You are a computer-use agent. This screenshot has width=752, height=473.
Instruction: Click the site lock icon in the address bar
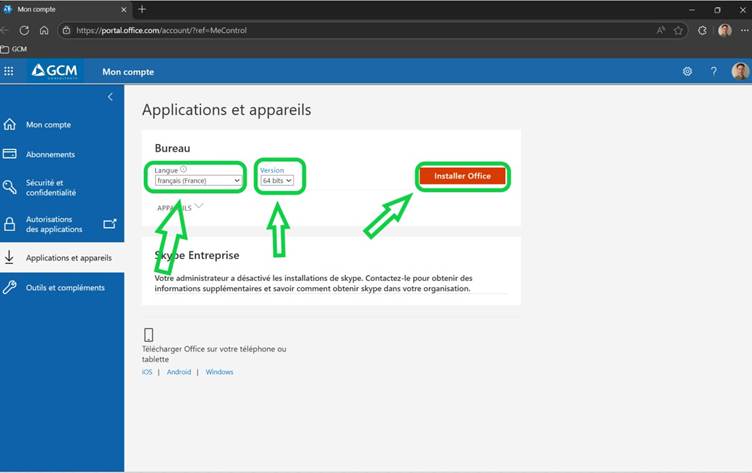[x=67, y=30]
